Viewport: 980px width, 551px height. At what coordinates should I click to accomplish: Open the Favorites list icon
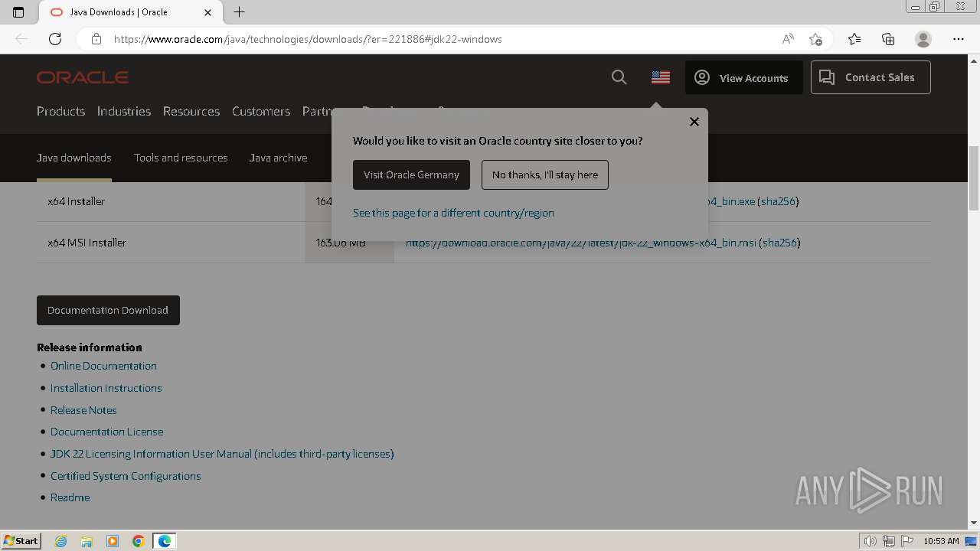(x=854, y=39)
